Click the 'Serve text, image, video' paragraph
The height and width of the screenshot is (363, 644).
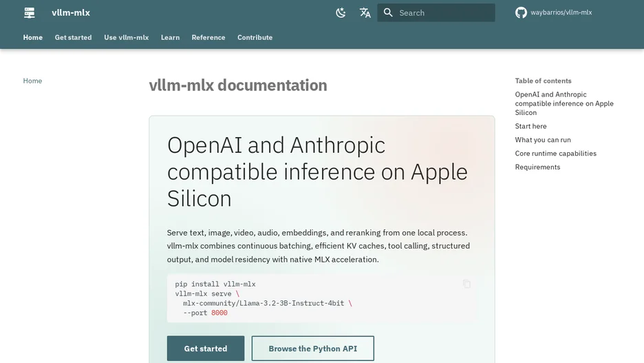pos(319,246)
